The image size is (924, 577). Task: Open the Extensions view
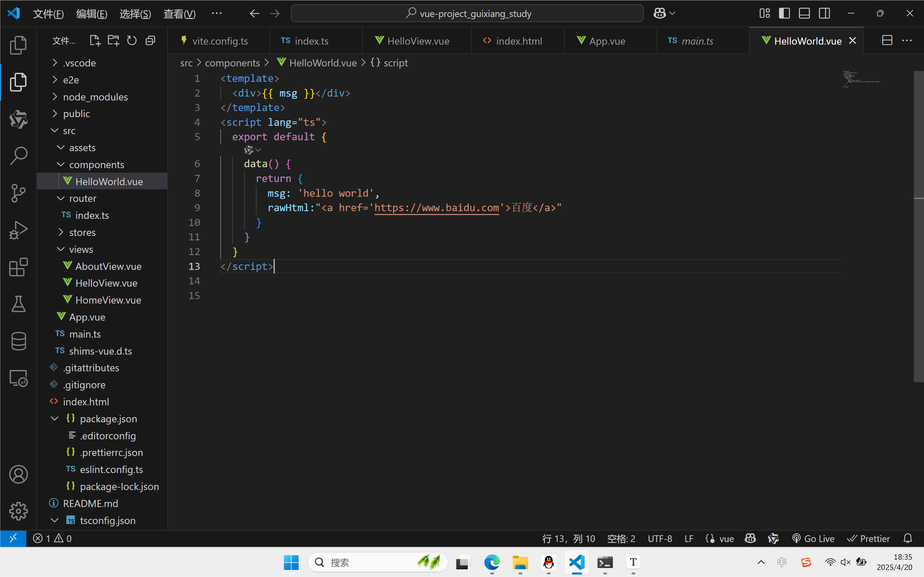coord(18,267)
